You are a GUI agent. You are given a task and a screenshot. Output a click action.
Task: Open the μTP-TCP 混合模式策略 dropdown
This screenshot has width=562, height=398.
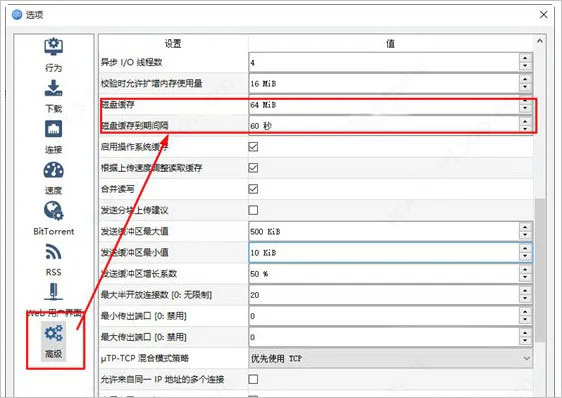point(390,358)
